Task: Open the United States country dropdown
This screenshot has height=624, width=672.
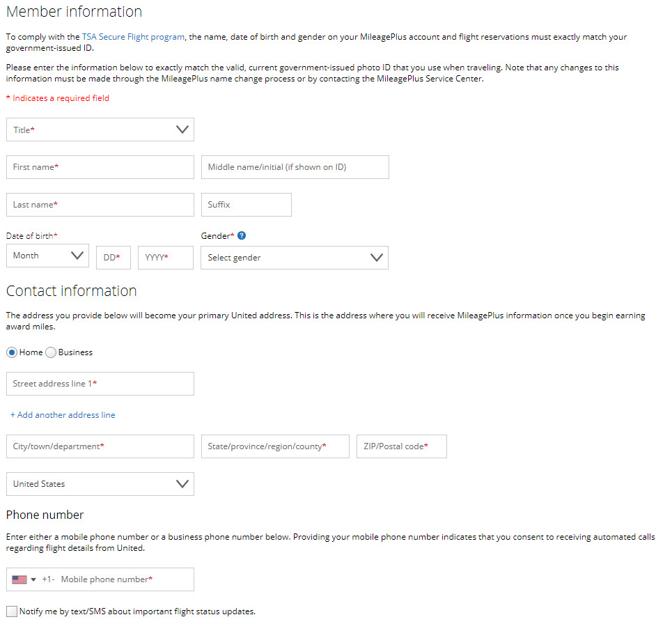Action: (x=100, y=484)
